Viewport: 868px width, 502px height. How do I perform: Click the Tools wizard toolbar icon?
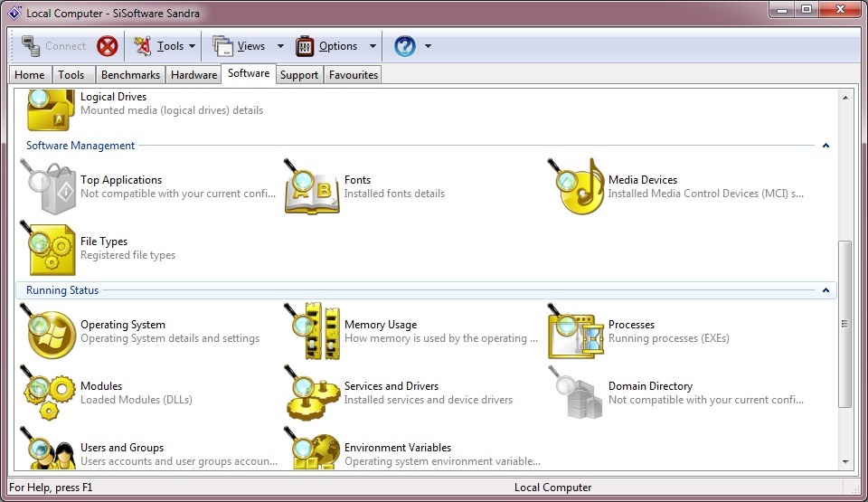click(142, 46)
